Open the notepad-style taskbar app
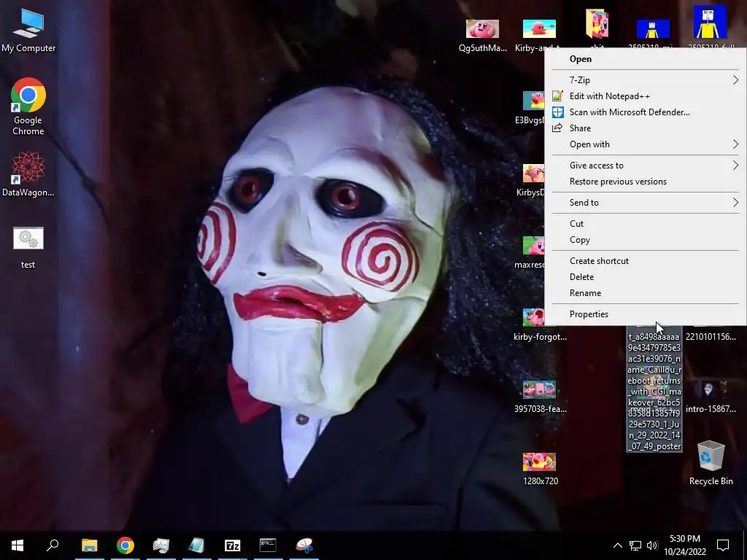The height and width of the screenshot is (560, 747). tap(197, 545)
